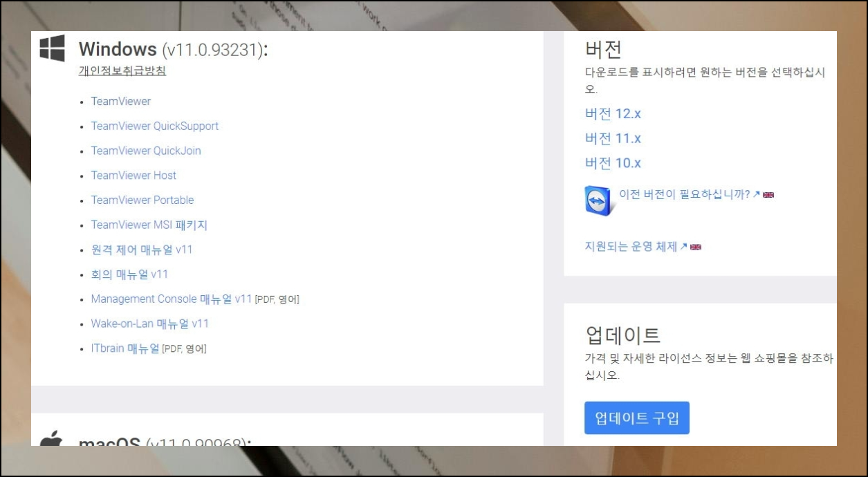Screen dimensions: 868x477
Task: Click the Apple logo beside macOS
Action: pos(52,438)
